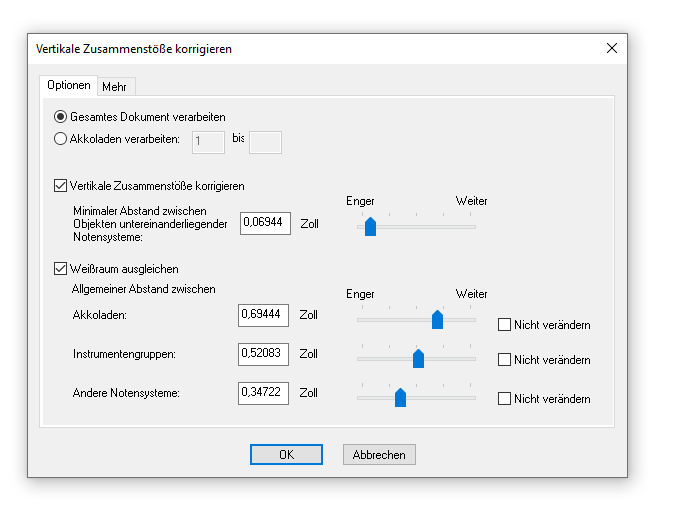Click the Andere Notensysteme field 0,34722

(x=264, y=393)
